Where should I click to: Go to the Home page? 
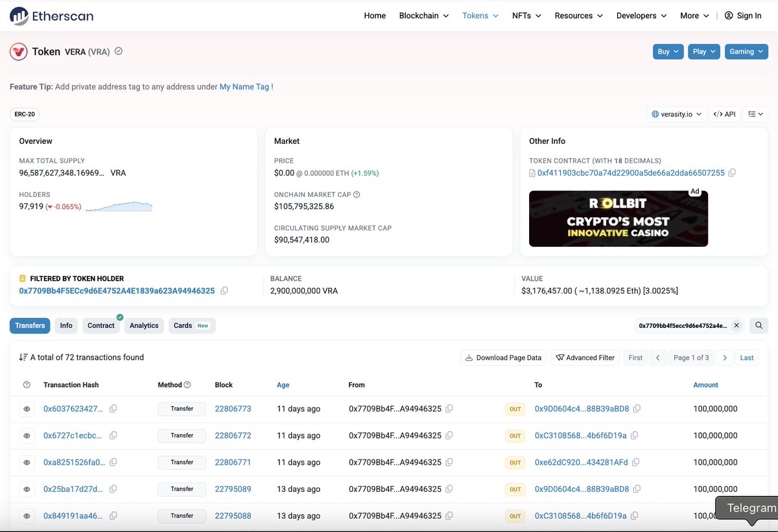[375, 16]
